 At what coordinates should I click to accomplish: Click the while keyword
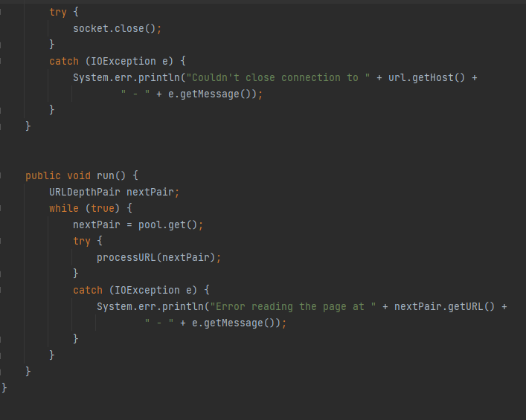[64, 208]
